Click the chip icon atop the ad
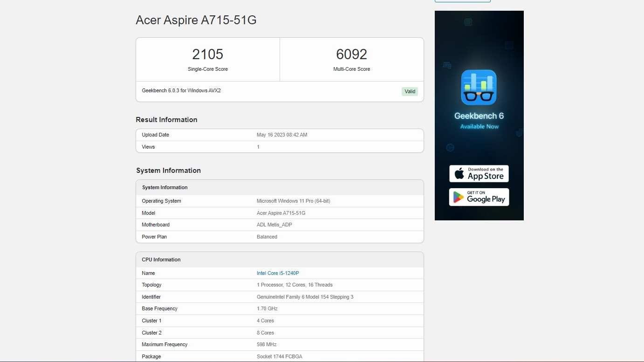 click(x=468, y=22)
